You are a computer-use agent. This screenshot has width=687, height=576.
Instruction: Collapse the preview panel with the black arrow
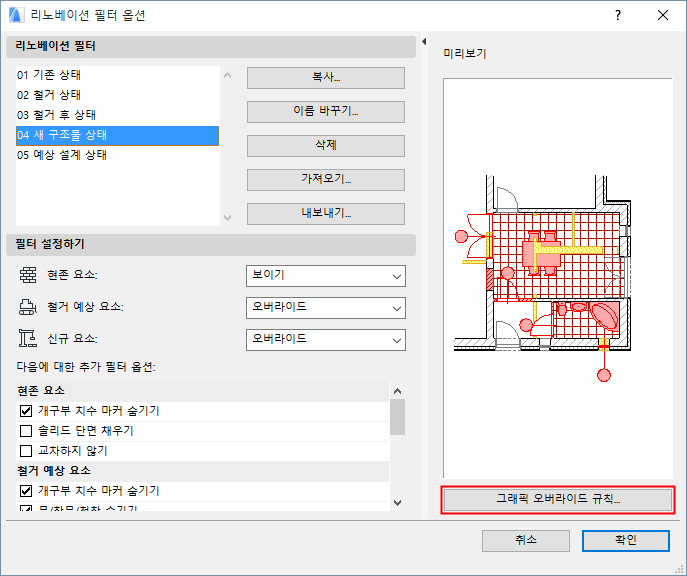(424, 42)
